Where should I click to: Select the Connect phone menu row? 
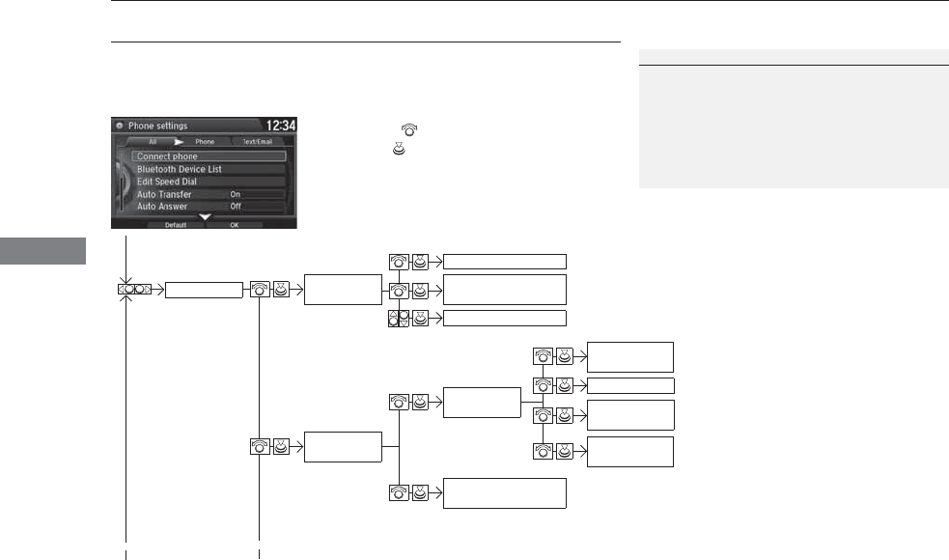pos(209,156)
